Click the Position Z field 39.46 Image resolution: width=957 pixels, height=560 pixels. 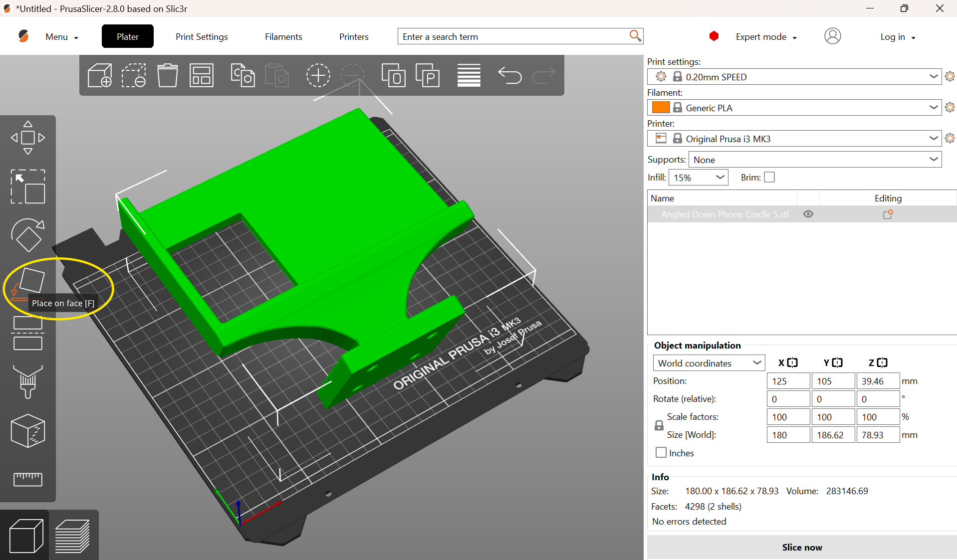[x=878, y=381]
